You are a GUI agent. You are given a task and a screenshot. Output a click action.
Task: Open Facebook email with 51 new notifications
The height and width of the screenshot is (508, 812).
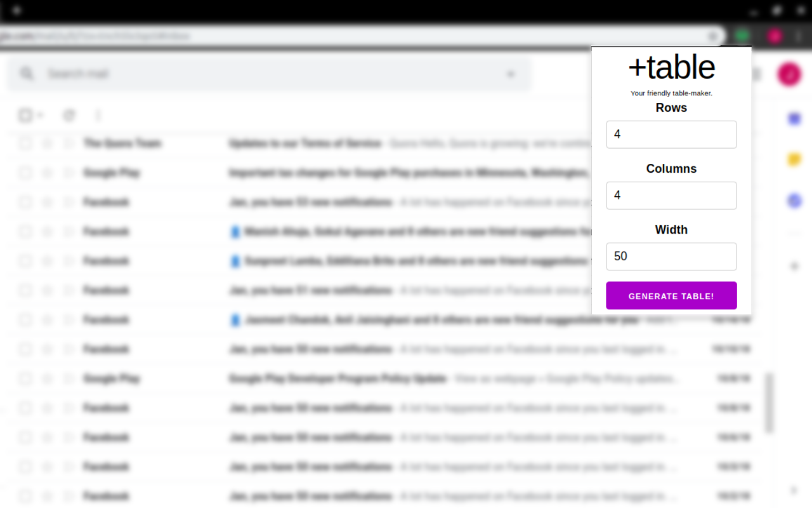310,290
